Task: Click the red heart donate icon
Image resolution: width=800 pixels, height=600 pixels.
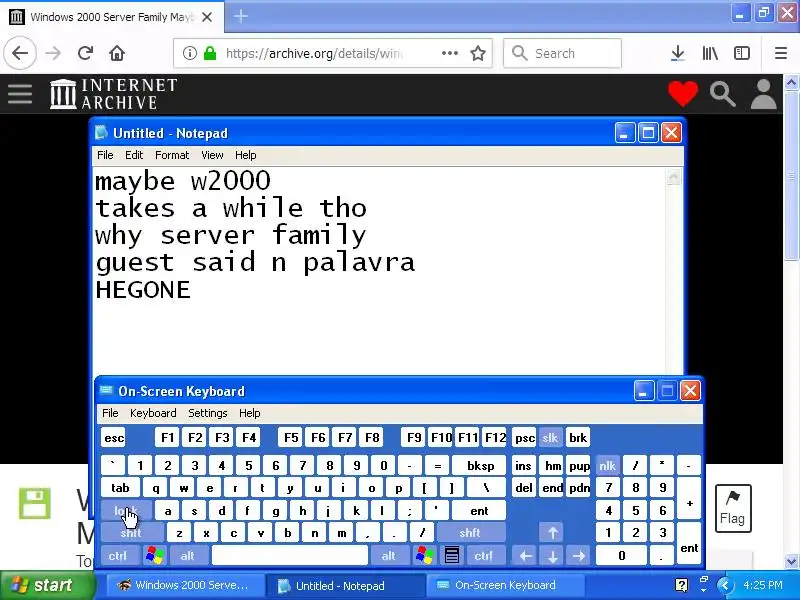Action: pyautogui.click(x=683, y=94)
